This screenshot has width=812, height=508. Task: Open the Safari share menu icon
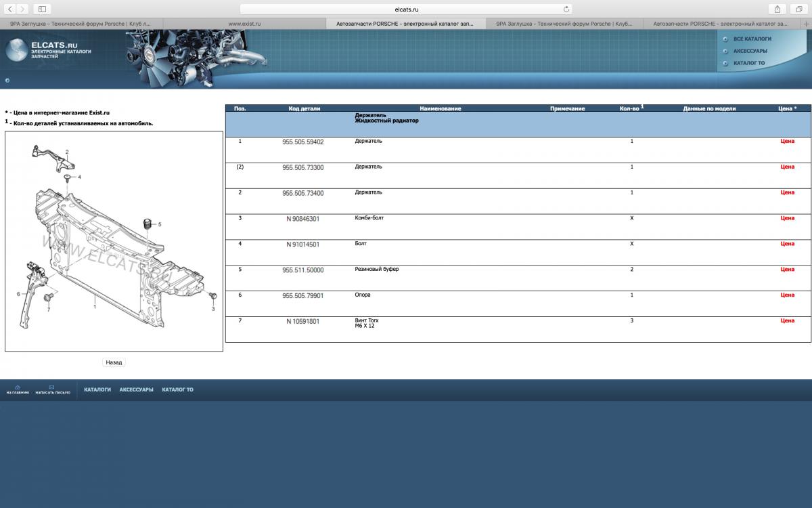[777, 9]
